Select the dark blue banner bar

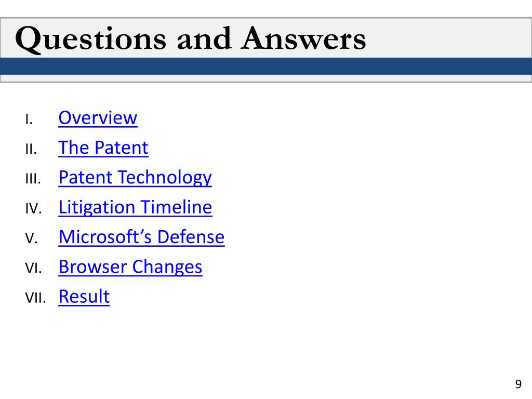click(266, 66)
